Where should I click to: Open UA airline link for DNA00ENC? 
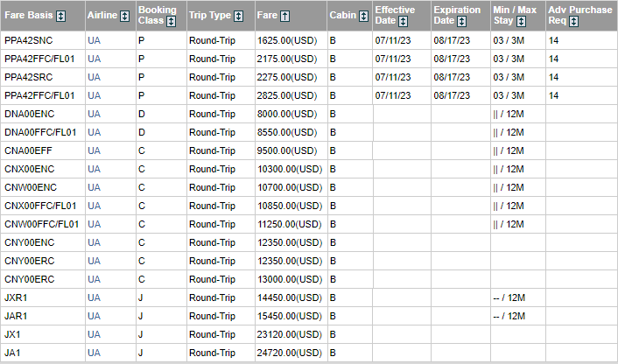point(95,115)
